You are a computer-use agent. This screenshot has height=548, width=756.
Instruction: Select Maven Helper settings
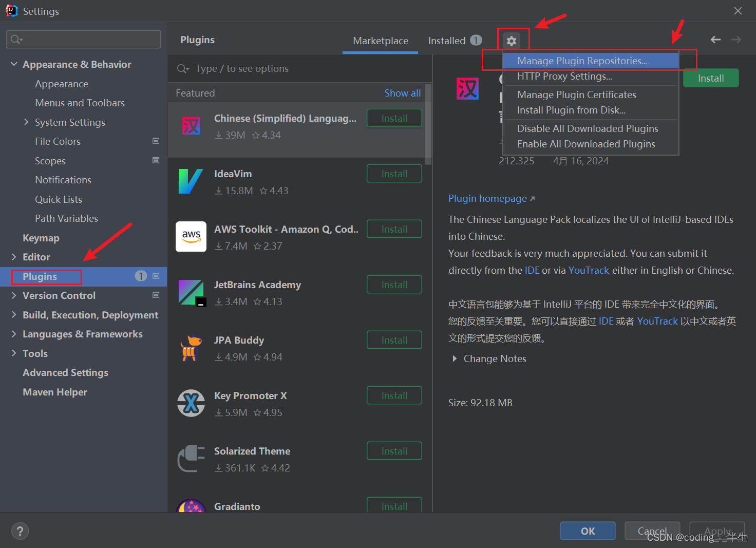55,392
